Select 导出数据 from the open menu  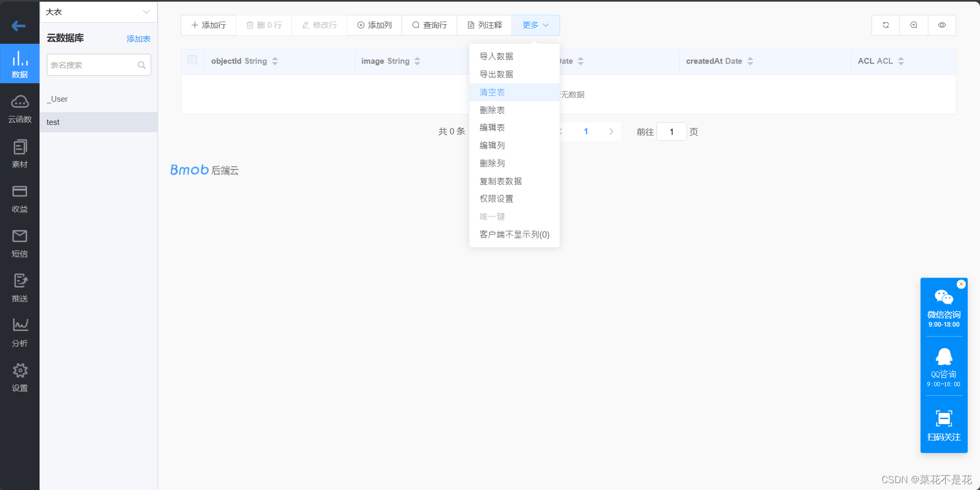pos(496,74)
